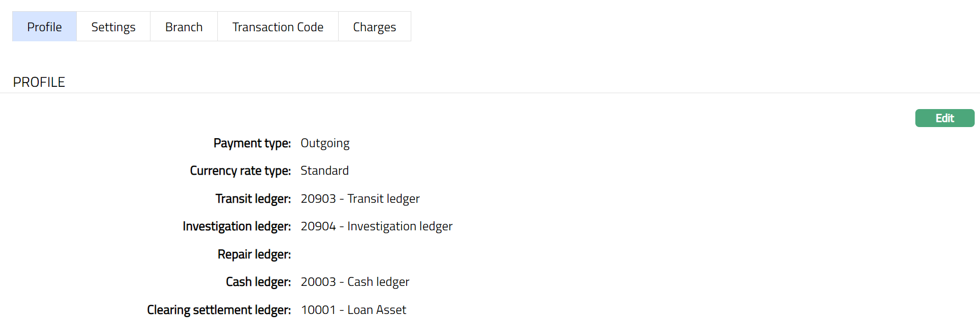Viewport: 980px width, 324px height.
Task: Select the 20904 - Investigation ledger value
Action: (x=376, y=226)
